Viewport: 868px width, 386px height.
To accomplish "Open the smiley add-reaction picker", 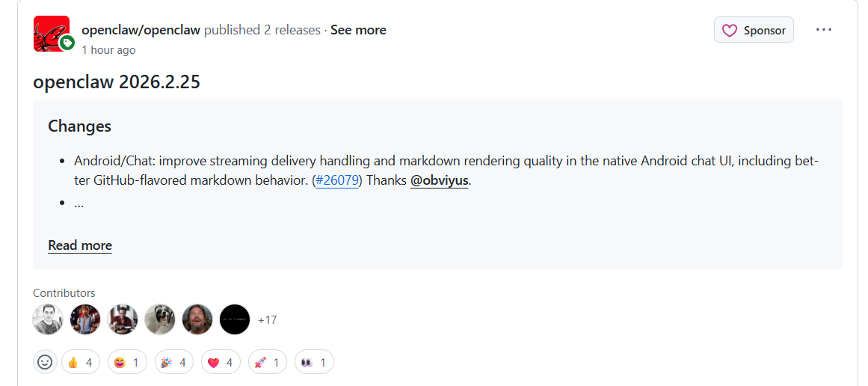I will (x=45, y=363).
